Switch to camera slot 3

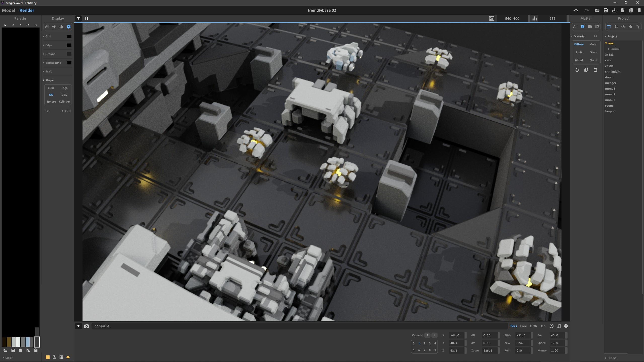[430, 343]
